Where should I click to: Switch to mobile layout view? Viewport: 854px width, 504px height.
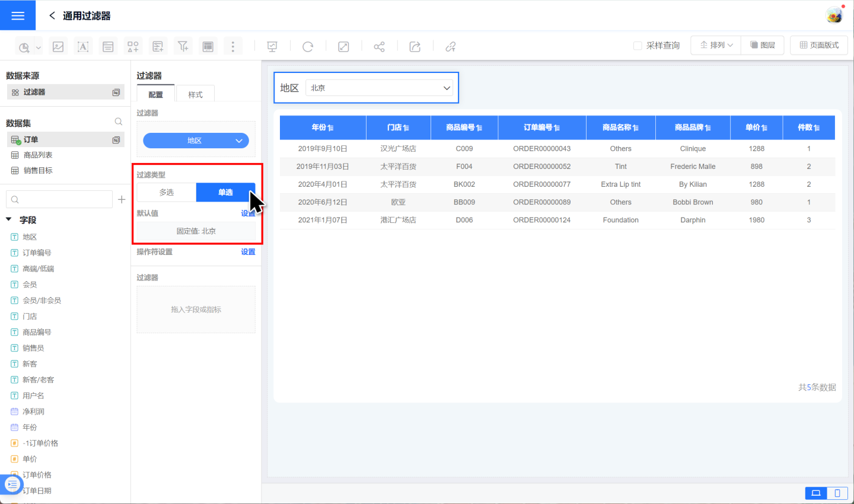[837, 493]
